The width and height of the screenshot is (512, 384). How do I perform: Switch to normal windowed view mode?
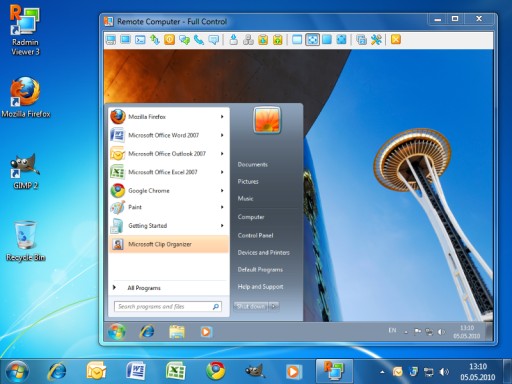click(297, 40)
